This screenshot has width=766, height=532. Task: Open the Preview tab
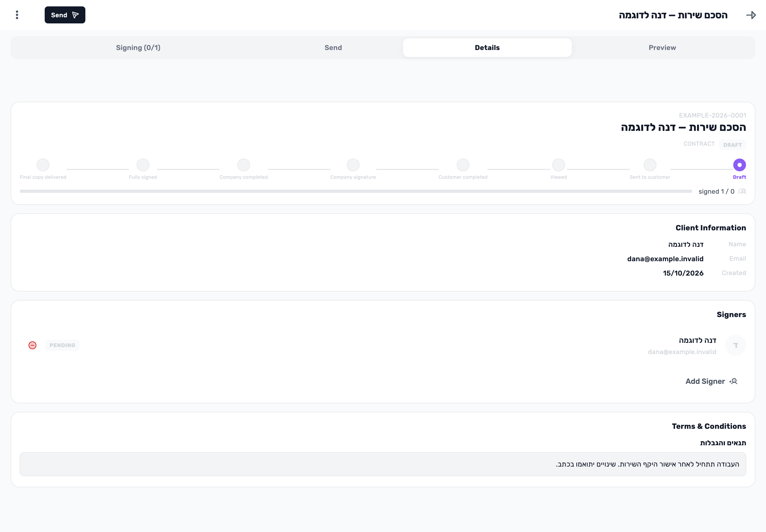[662, 48]
